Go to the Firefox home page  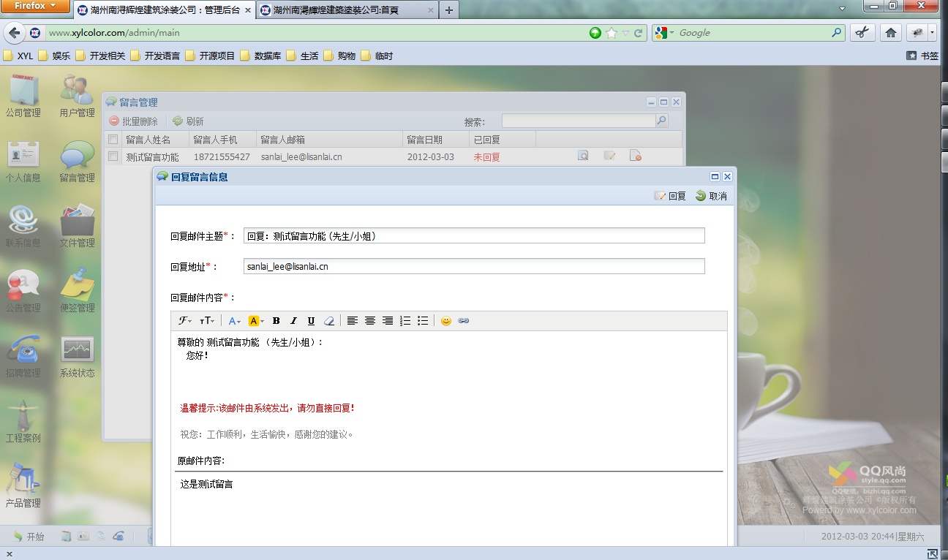click(x=890, y=33)
